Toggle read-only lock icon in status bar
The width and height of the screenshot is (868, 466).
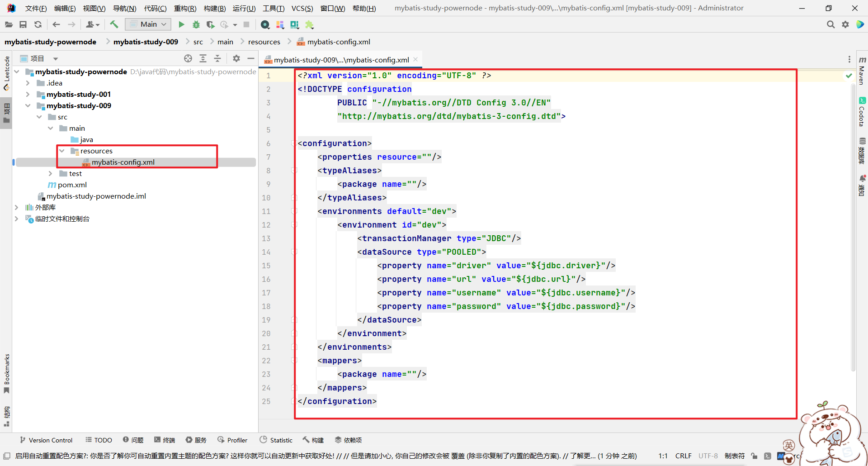(x=754, y=456)
